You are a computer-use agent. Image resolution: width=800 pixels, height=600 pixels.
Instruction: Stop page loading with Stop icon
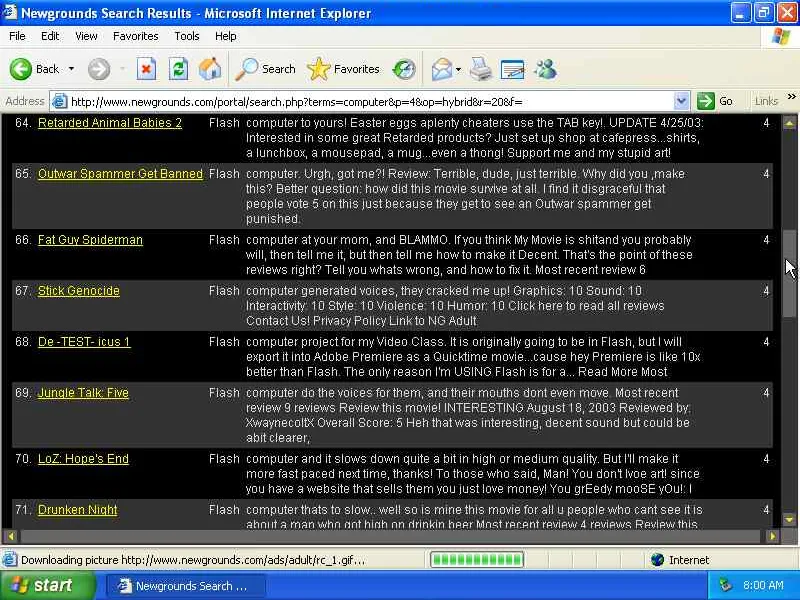146,69
